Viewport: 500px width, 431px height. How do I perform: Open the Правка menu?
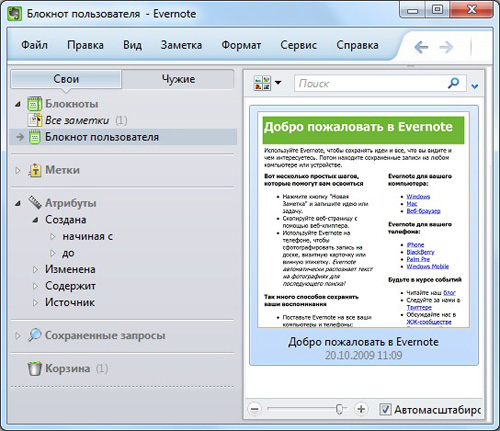(x=85, y=45)
